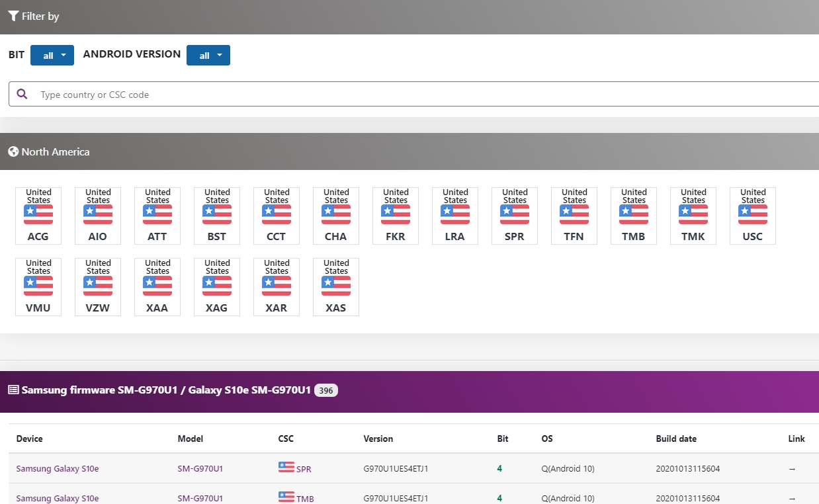Click SM-G970U1 model link in first row
819x504 pixels.
pos(200,469)
